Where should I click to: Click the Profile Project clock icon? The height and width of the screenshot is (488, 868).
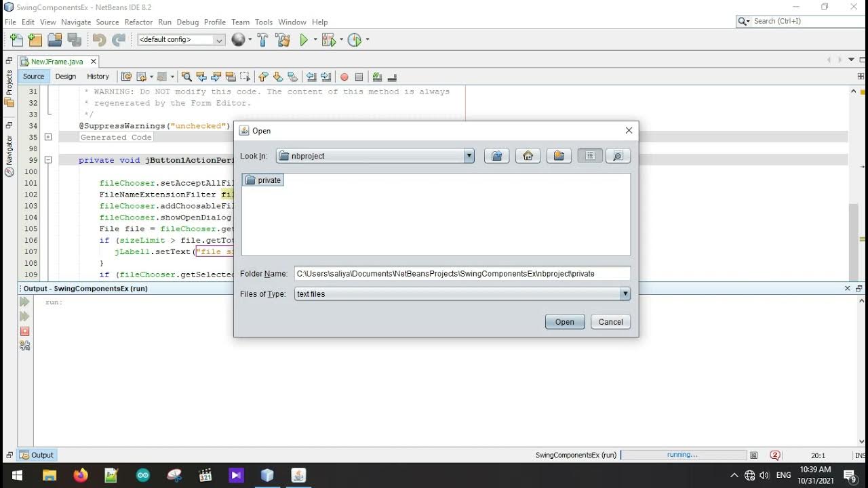(355, 40)
